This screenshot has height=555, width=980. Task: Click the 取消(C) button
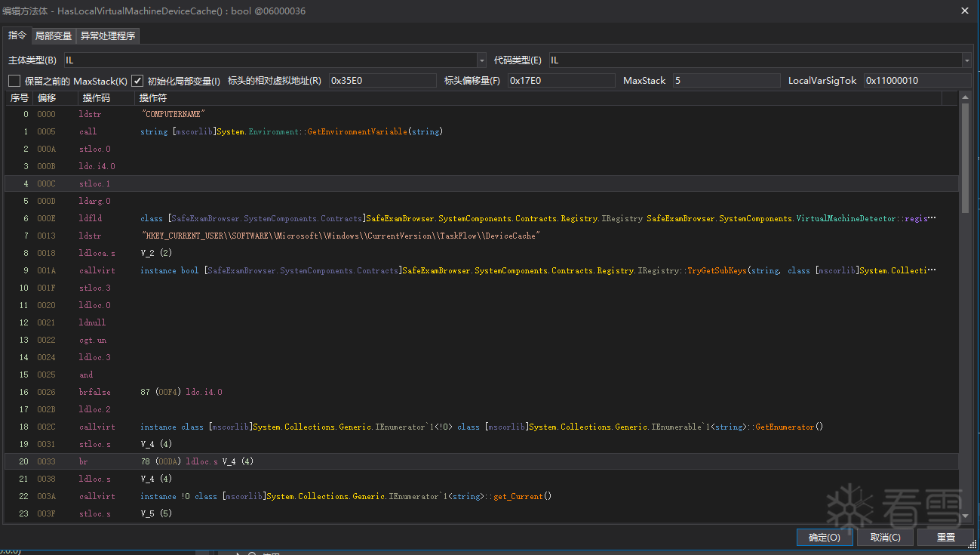(x=885, y=538)
